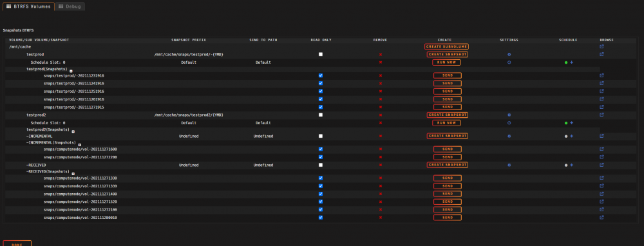Image resolution: width=644 pixels, height=246 pixels.
Task: Add schedule plus icon in testprod2 slot row
Action: click(x=571, y=123)
